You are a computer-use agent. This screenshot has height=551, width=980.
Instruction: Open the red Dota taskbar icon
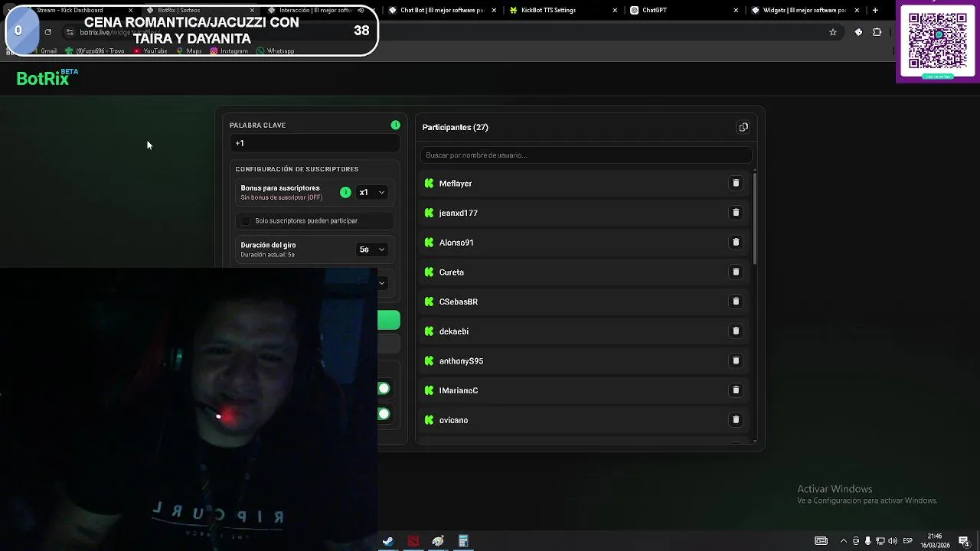413,541
